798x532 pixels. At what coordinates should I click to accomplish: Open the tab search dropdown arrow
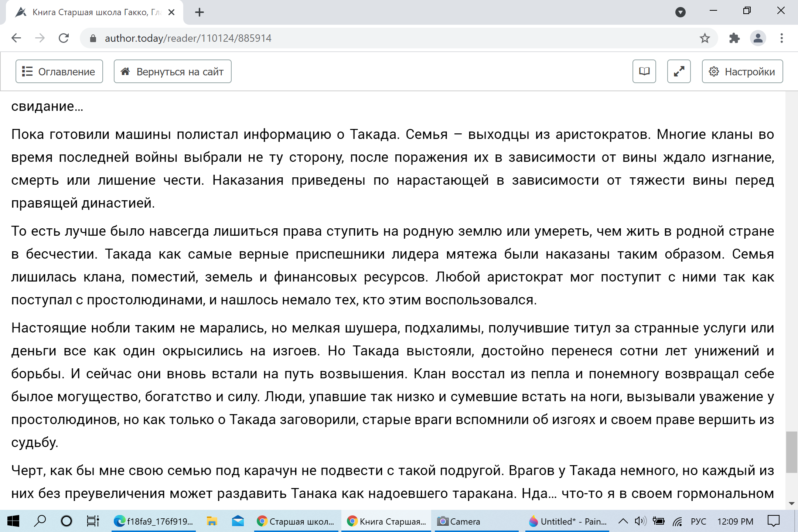point(680,12)
